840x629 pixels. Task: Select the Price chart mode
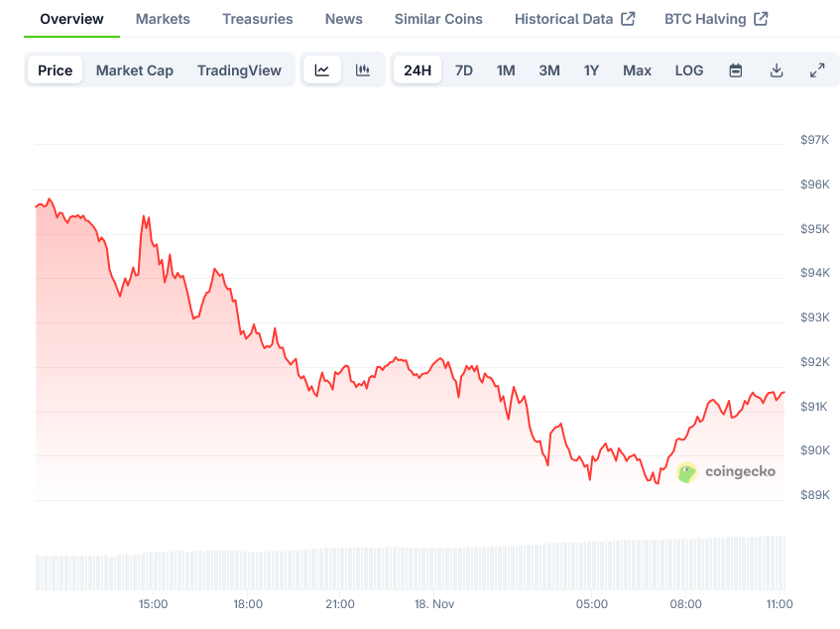coord(56,70)
